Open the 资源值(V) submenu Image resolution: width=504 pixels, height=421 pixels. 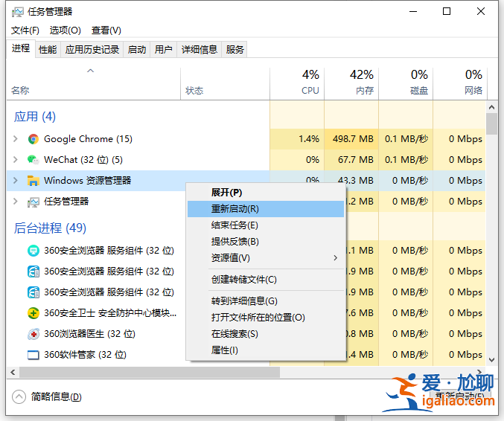tap(266, 258)
